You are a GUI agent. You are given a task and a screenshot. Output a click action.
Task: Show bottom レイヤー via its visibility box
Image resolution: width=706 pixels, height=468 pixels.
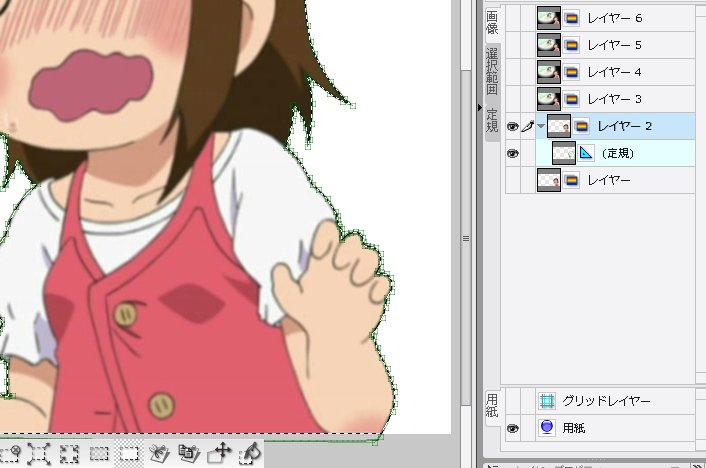click(513, 181)
